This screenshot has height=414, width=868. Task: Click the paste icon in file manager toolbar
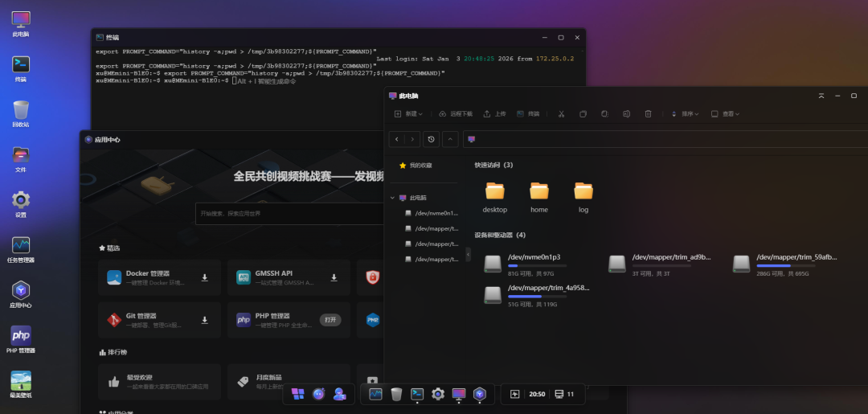click(604, 113)
